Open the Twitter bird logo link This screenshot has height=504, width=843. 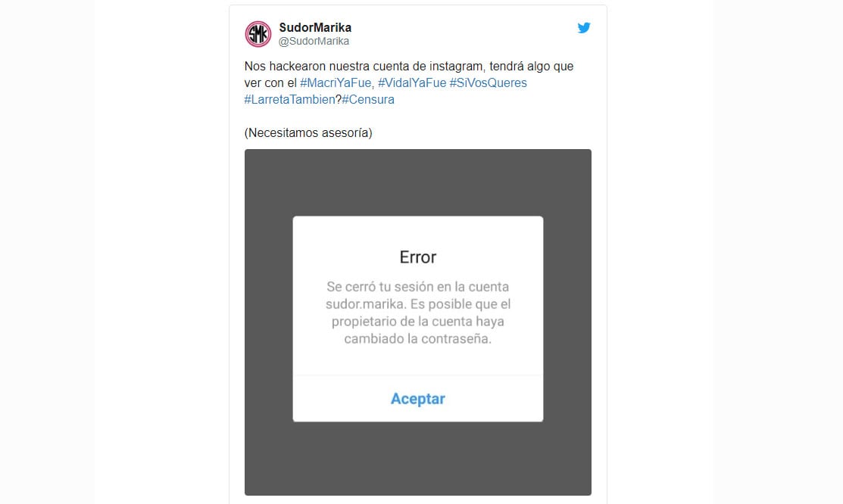[x=584, y=27]
